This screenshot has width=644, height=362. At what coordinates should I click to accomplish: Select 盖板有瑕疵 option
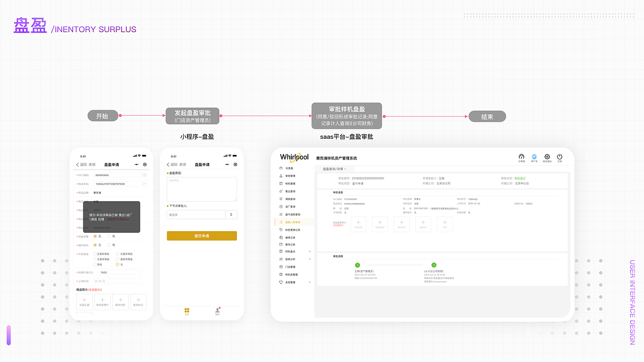[124, 259]
